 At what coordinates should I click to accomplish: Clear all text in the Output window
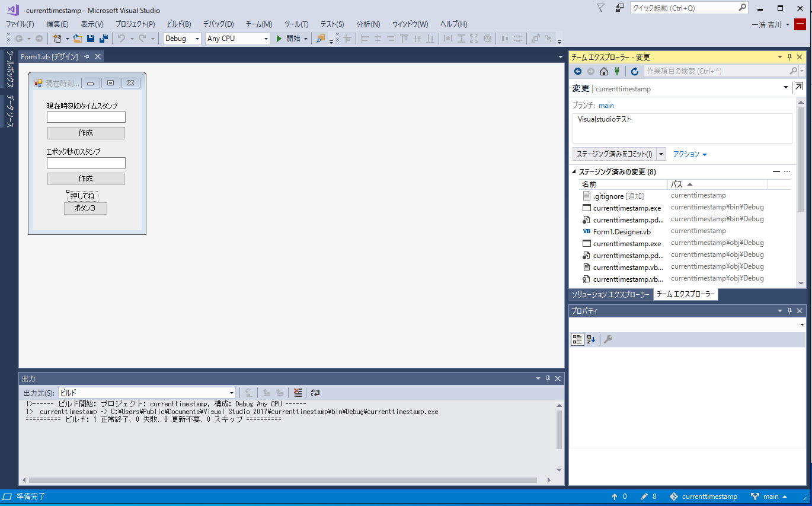coord(298,393)
